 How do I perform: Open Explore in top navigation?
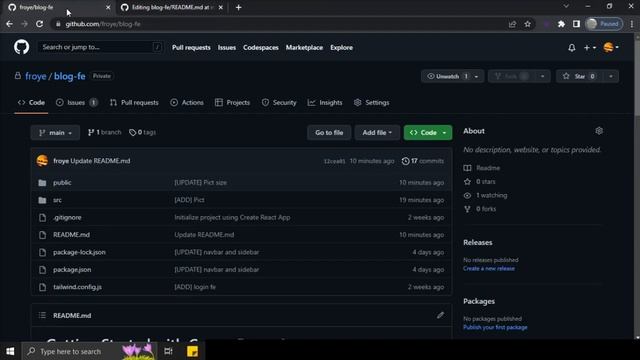point(341,48)
